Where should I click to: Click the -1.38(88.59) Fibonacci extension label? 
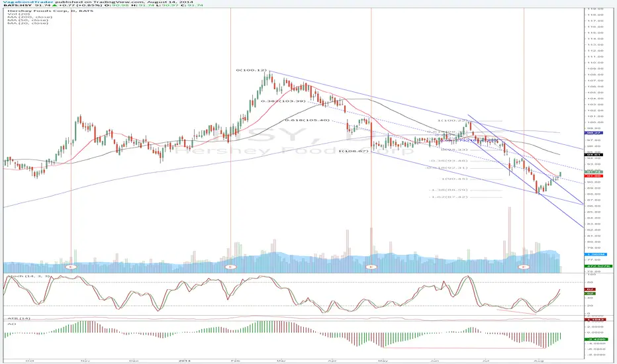[x=448, y=190]
